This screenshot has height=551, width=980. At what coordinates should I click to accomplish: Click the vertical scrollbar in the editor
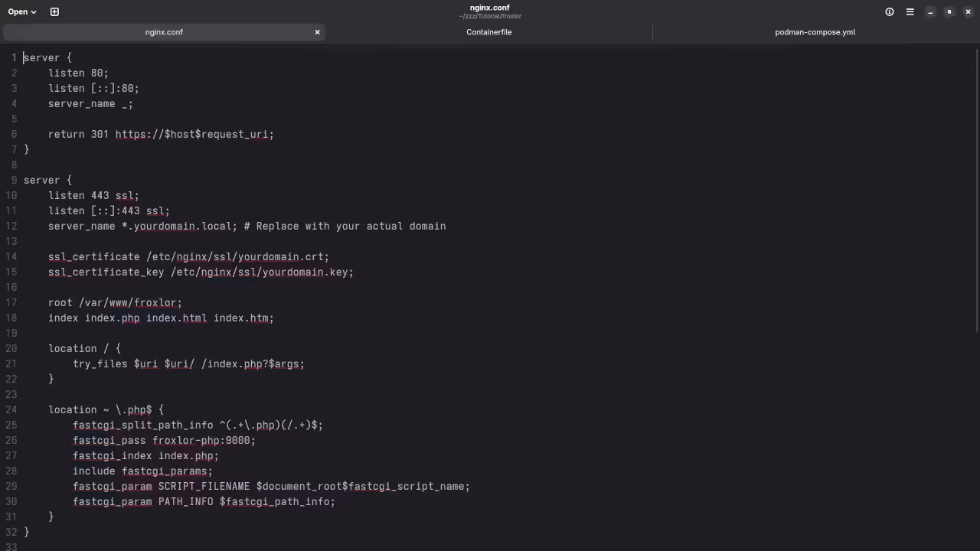pyautogui.click(x=976, y=191)
